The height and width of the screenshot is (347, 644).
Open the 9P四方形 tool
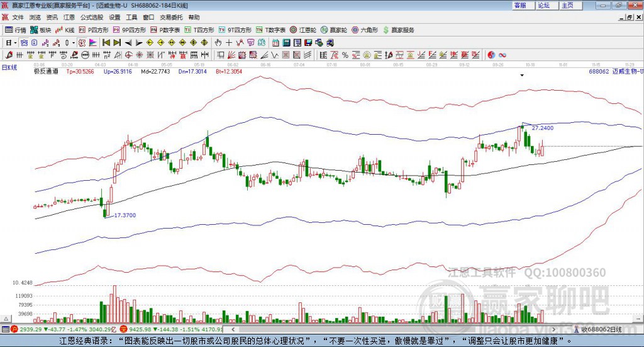coord(129,30)
